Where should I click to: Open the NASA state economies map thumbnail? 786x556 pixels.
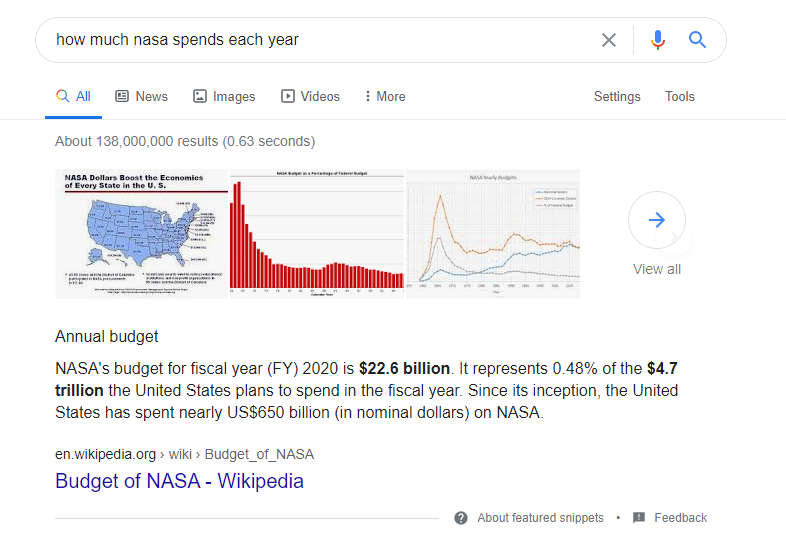coord(142,234)
